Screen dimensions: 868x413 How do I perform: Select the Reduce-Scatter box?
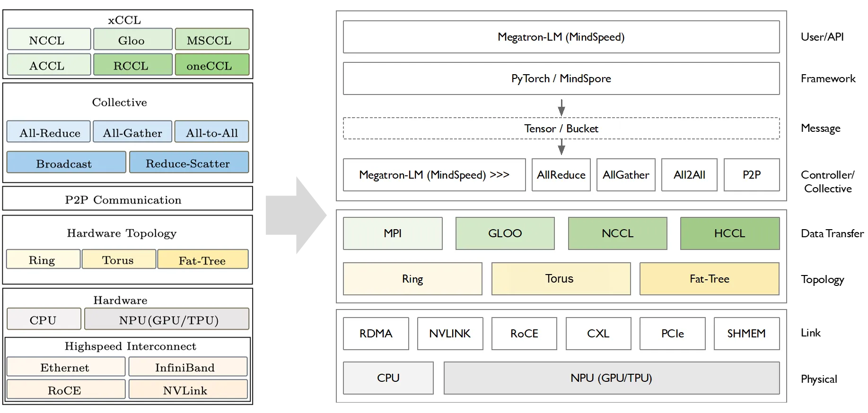188,163
